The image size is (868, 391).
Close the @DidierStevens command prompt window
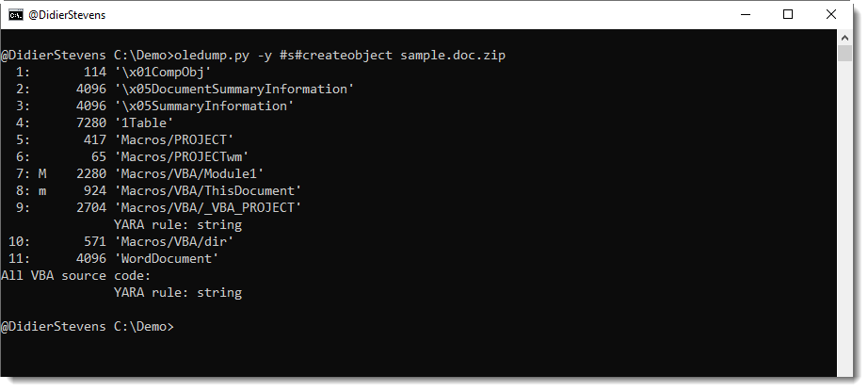[x=831, y=14]
